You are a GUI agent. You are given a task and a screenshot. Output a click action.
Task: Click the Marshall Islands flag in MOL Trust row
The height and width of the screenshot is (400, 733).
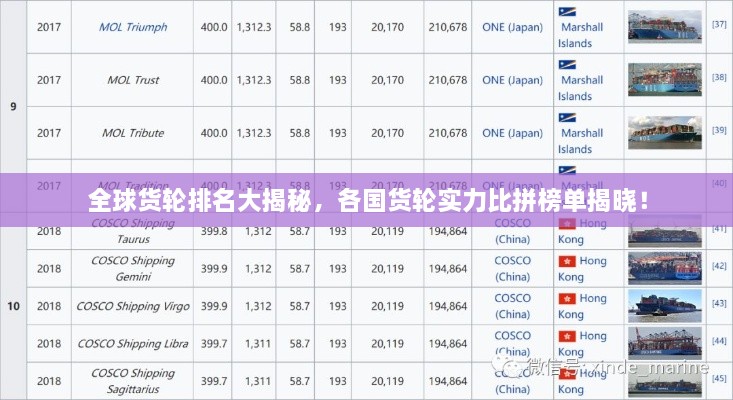tap(567, 64)
